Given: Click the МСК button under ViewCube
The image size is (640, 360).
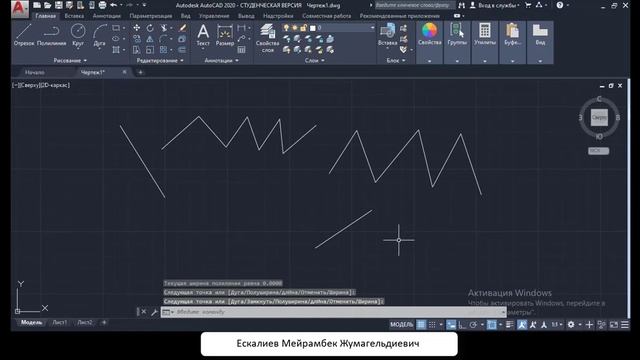Looking at the screenshot, I should point(598,151).
